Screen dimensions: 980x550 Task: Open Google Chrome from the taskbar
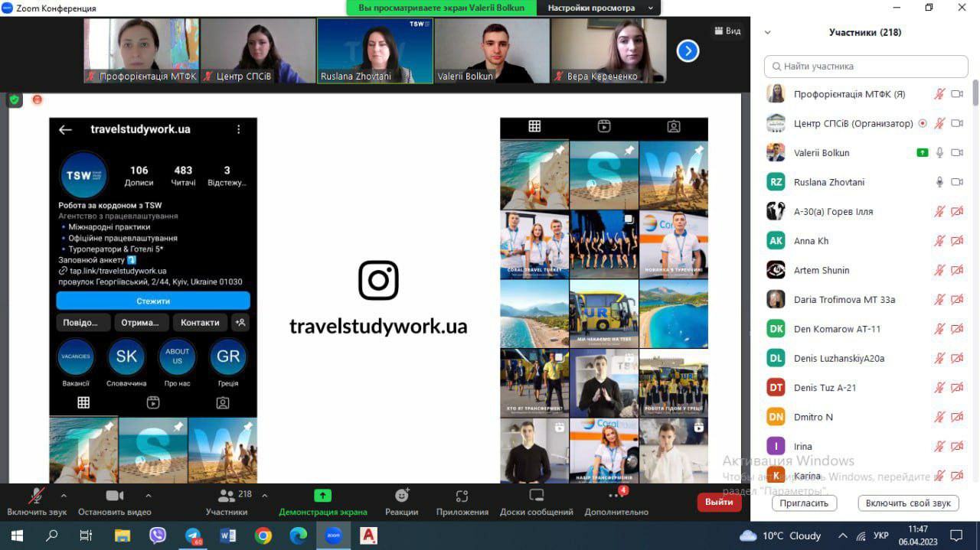[263, 535]
